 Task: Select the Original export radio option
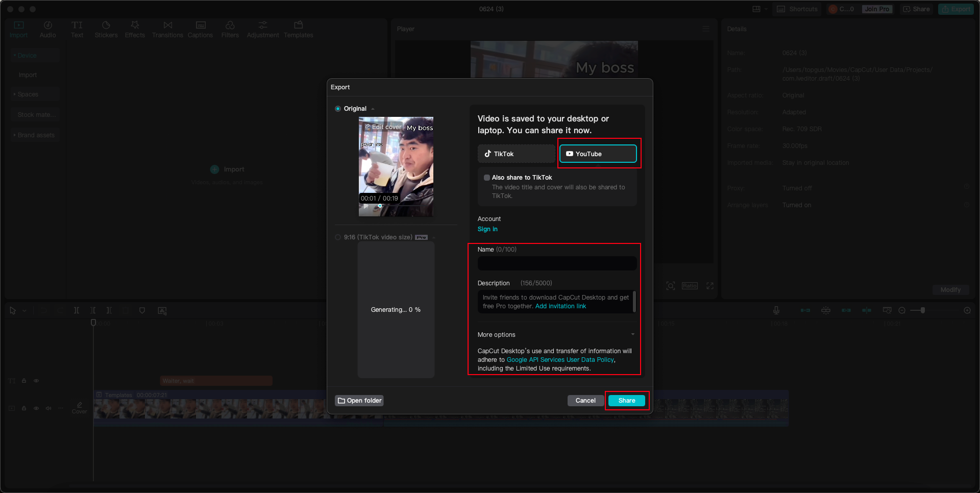338,109
